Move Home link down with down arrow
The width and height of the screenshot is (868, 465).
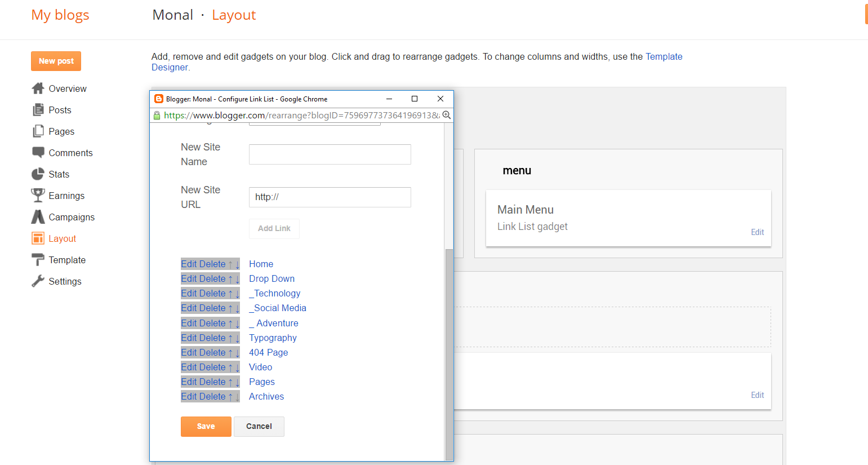click(237, 264)
